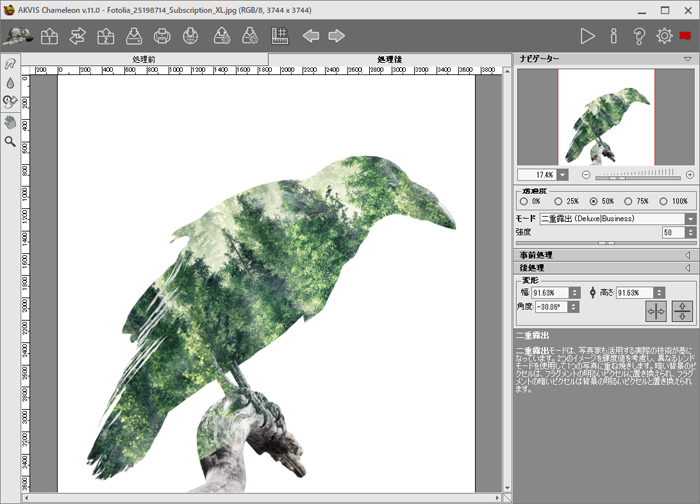Click the swap images icon
Image resolution: width=700 pixels, height=504 pixels.
pyautogui.click(x=78, y=36)
